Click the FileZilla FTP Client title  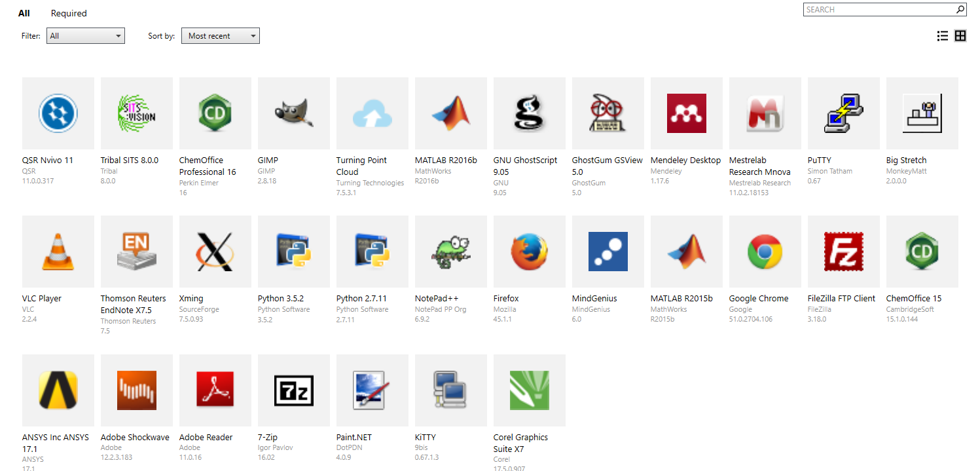(x=841, y=299)
